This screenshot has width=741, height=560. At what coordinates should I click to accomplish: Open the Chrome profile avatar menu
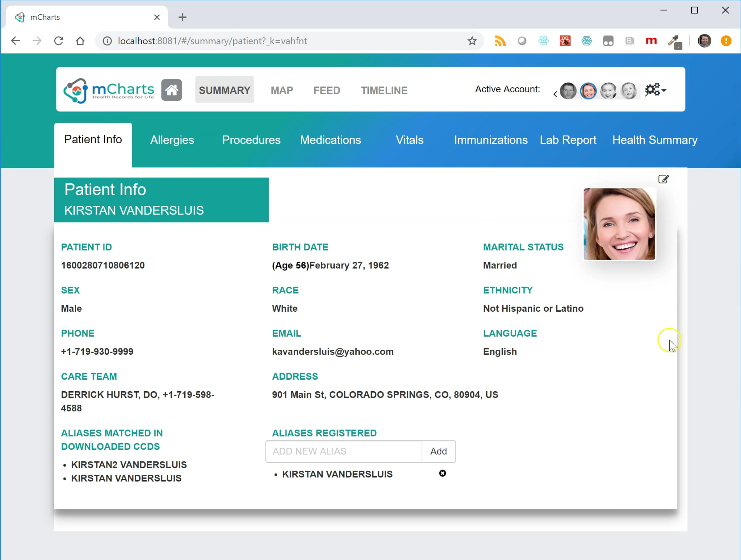click(x=704, y=41)
